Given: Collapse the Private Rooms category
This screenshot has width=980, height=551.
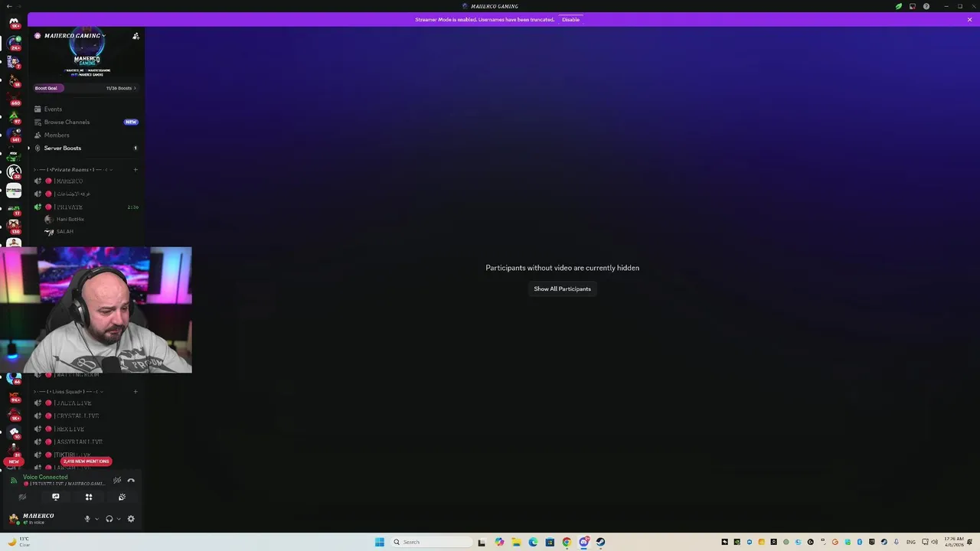Looking at the screenshot, I should [x=73, y=169].
